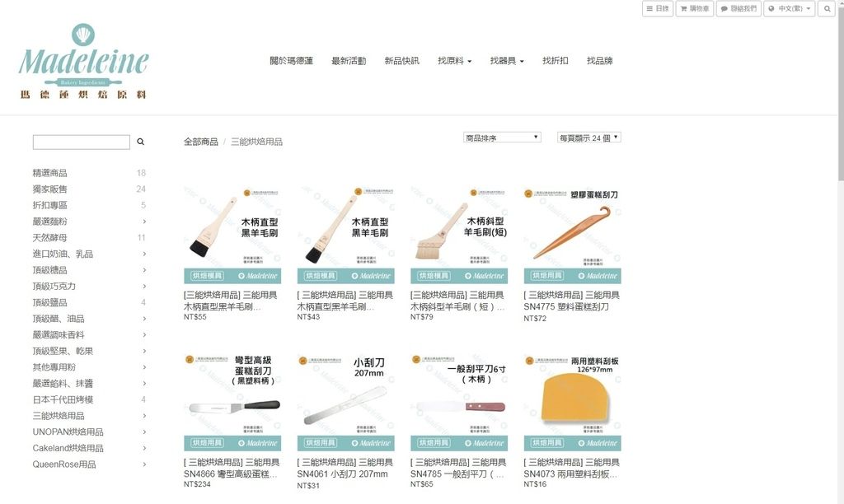Open the 目錄 menu button
This screenshot has width=844, height=504.
pyautogui.click(x=658, y=8)
